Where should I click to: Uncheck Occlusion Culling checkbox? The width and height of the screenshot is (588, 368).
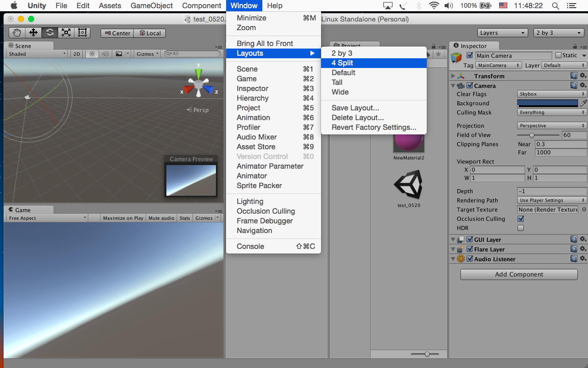(x=521, y=219)
